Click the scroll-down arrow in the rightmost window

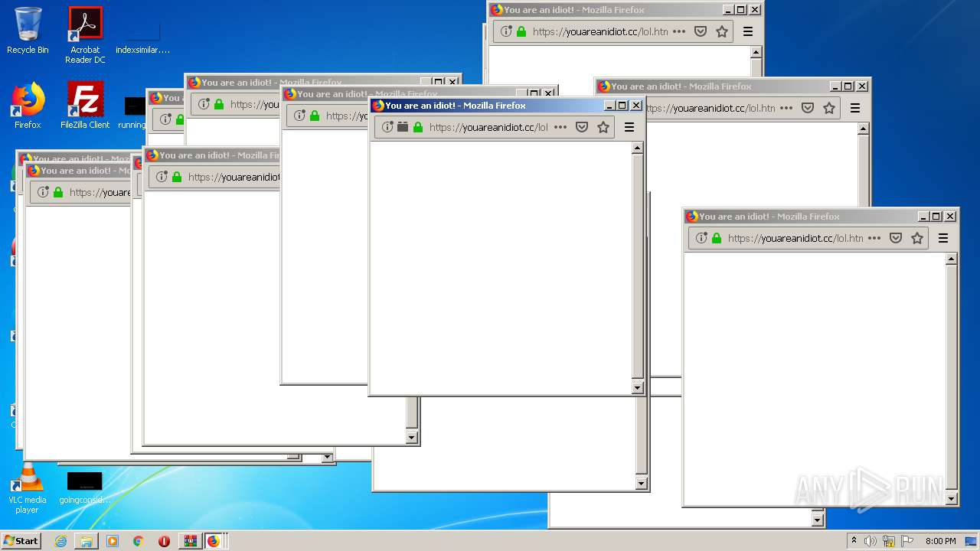click(x=951, y=499)
